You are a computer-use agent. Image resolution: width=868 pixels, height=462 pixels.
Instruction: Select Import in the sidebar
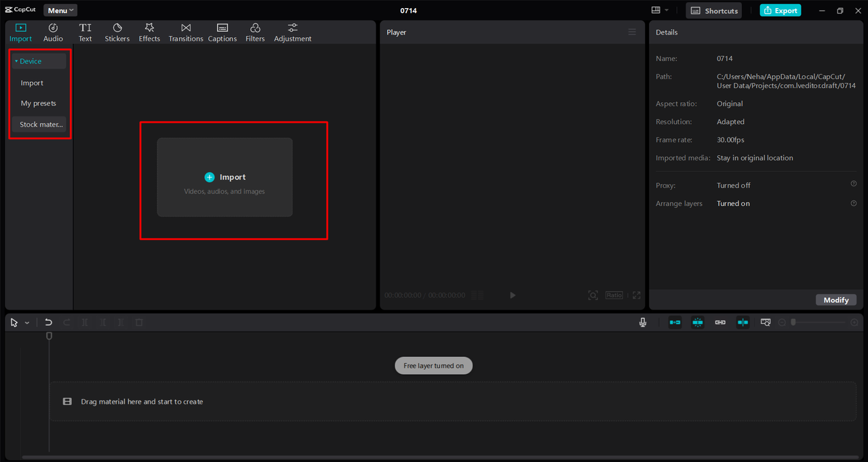coord(32,83)
